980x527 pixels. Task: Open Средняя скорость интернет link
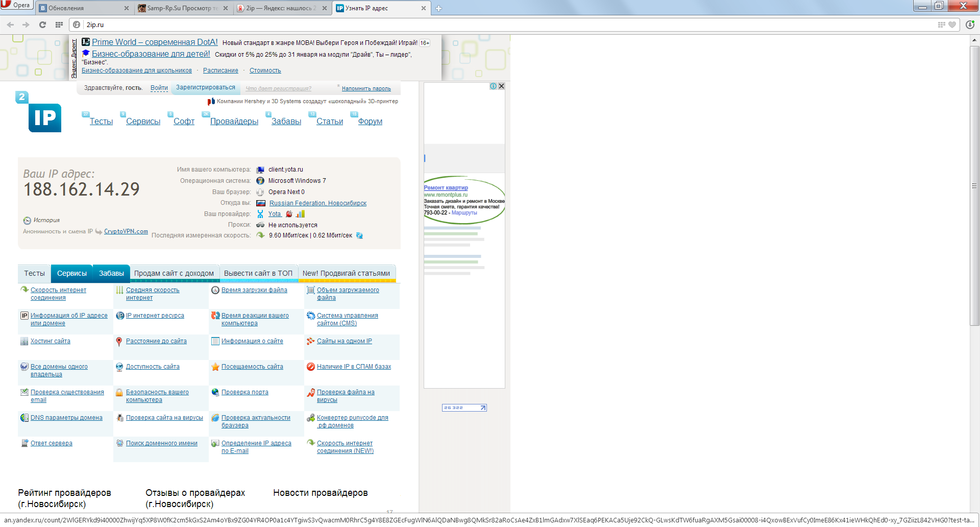pyautogui.click(x=153, y=294)
